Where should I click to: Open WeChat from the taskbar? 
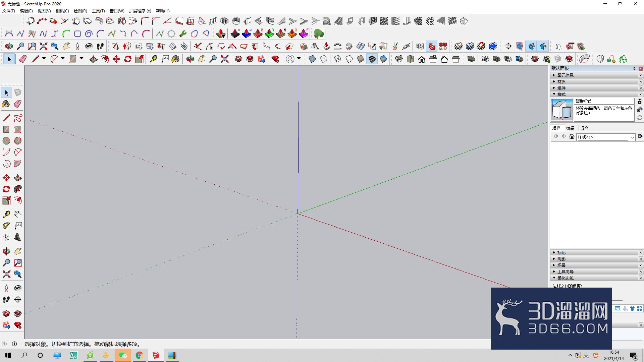pos(123,355)
